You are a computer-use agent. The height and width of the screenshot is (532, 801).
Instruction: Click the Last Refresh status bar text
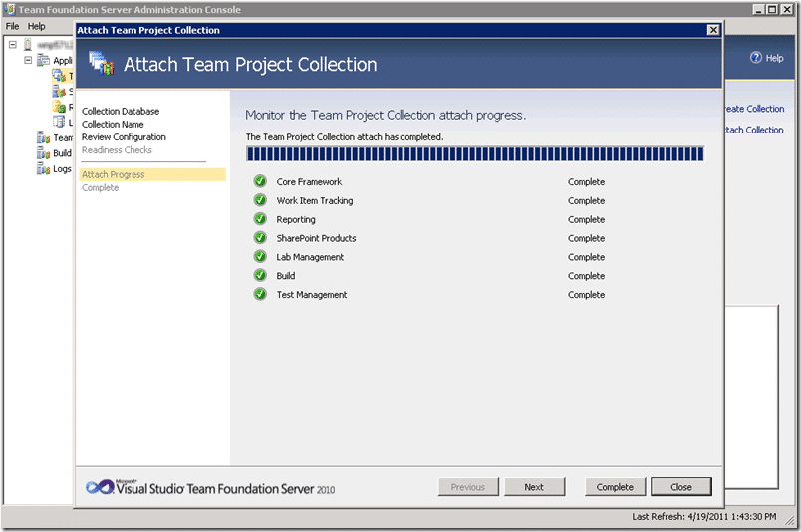704,517
